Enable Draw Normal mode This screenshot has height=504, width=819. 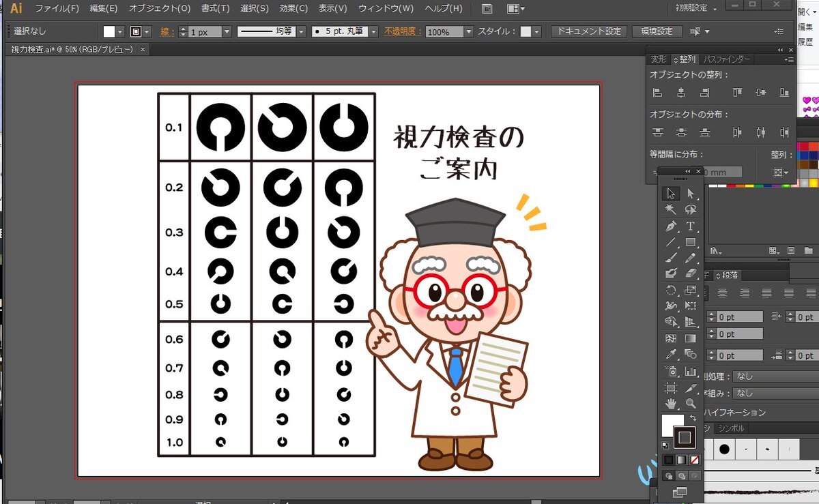point(669,475)
